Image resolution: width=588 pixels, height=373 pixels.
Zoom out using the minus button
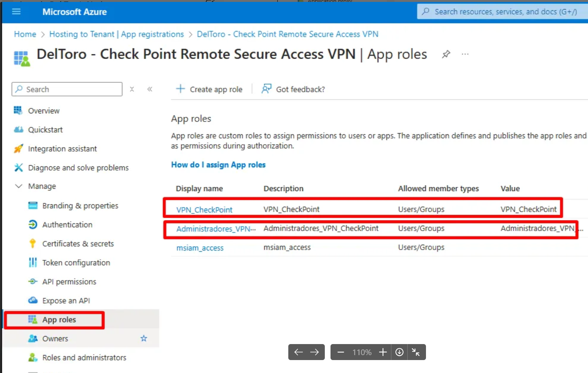pyautogui.click(x=341, y=352)
